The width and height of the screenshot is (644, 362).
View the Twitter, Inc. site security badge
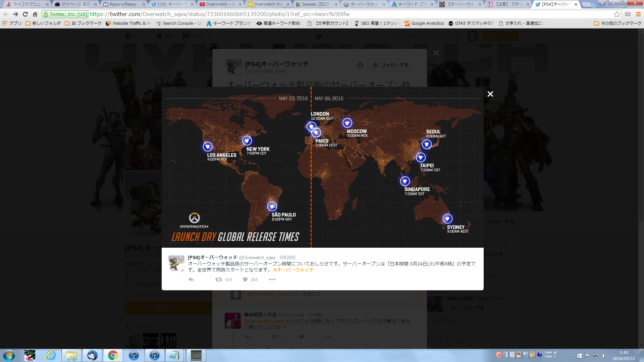[x=65, y=14]
